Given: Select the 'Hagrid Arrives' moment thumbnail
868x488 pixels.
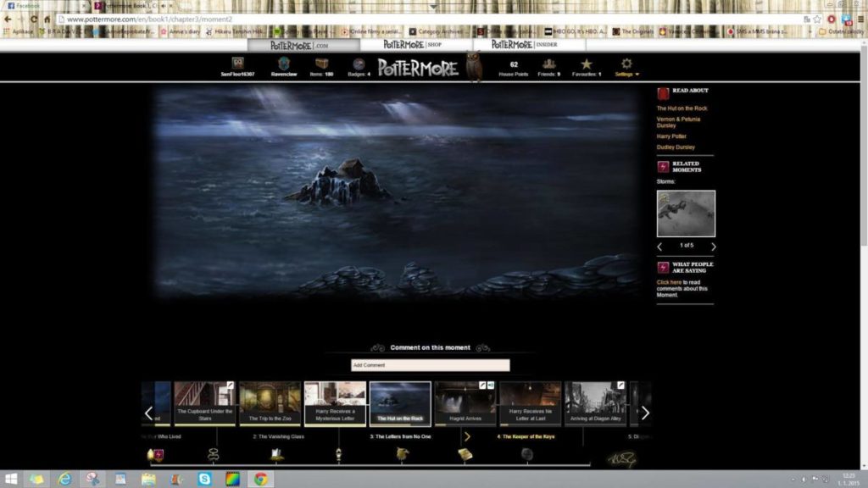Looking at the screenshot, I should pyautogui.click(x=465, y=403).
